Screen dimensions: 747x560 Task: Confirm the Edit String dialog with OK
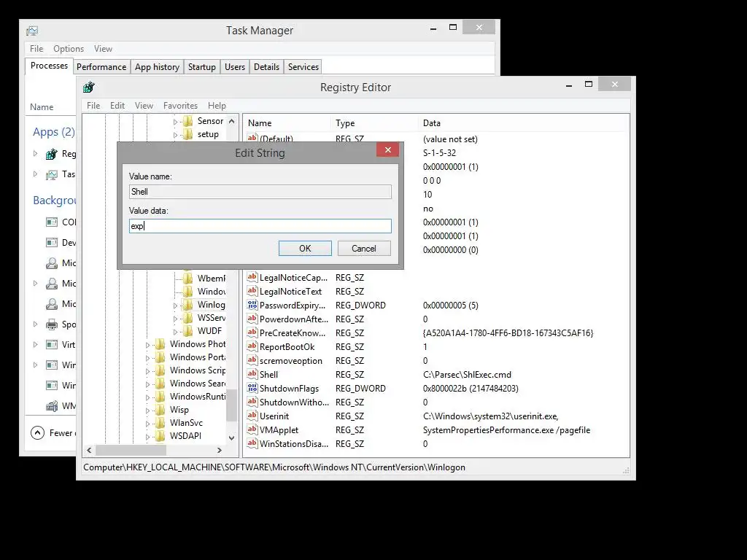click(x=305, y=248)
